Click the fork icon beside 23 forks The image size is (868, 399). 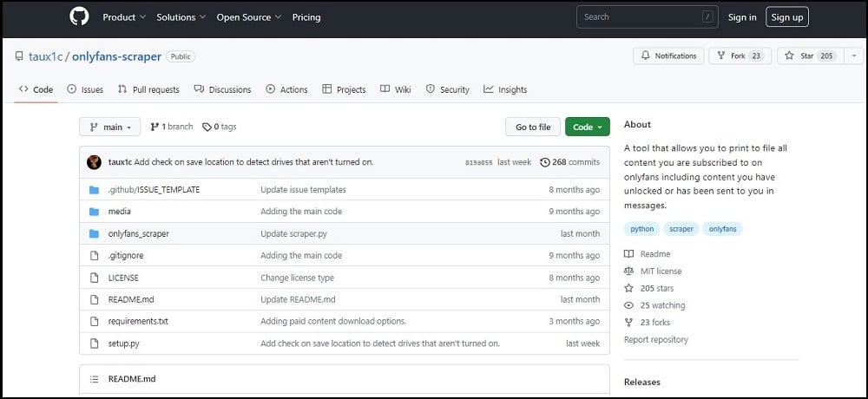pos(628,322)
